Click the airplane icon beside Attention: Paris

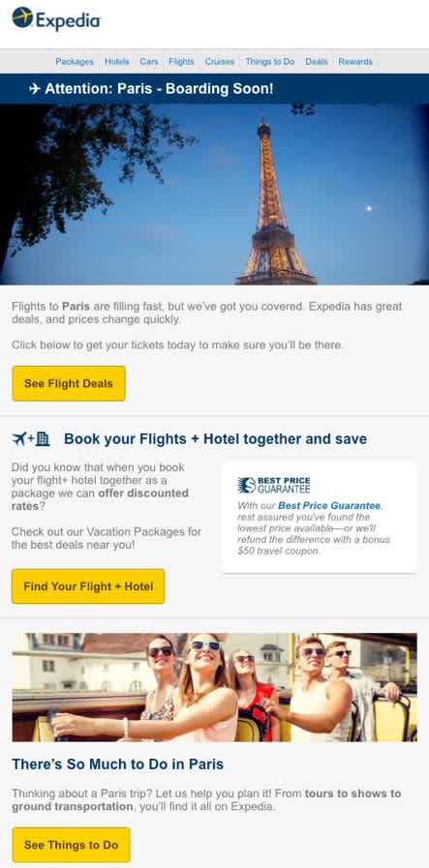pos(34,89)
